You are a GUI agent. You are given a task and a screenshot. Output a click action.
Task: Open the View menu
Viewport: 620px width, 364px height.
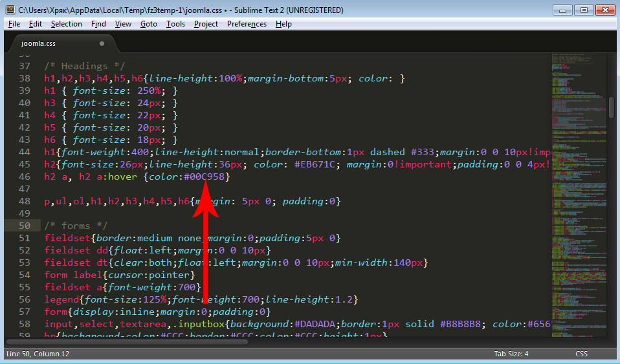(123, 24)
